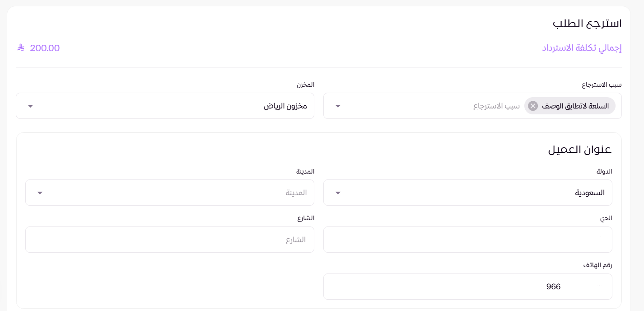Screen dimensions: 644x311
Task: Click the chevron arrow on the الدولة field
Action: point(337,193)
